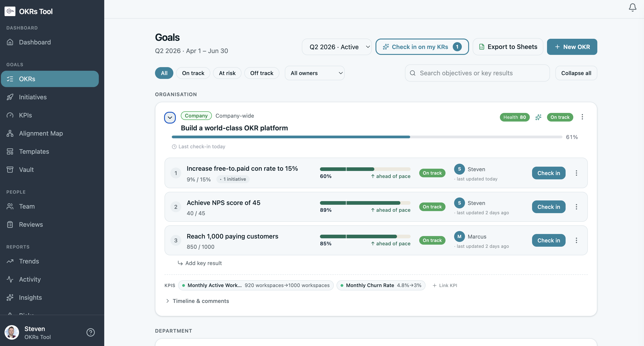Filter goals by On track
The height and width of the screenshot is (346, 644).
(x=193, y=73)
